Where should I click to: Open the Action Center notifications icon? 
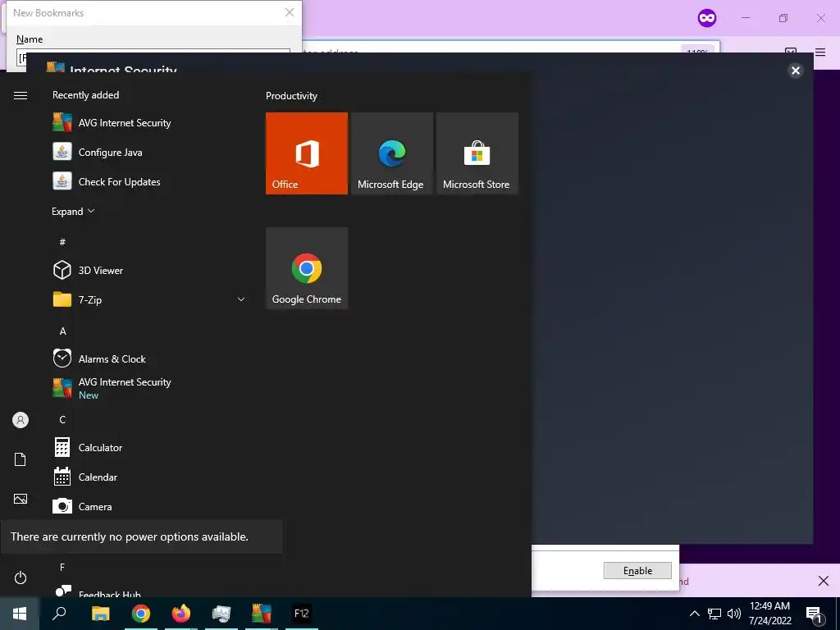click(814, 614)
